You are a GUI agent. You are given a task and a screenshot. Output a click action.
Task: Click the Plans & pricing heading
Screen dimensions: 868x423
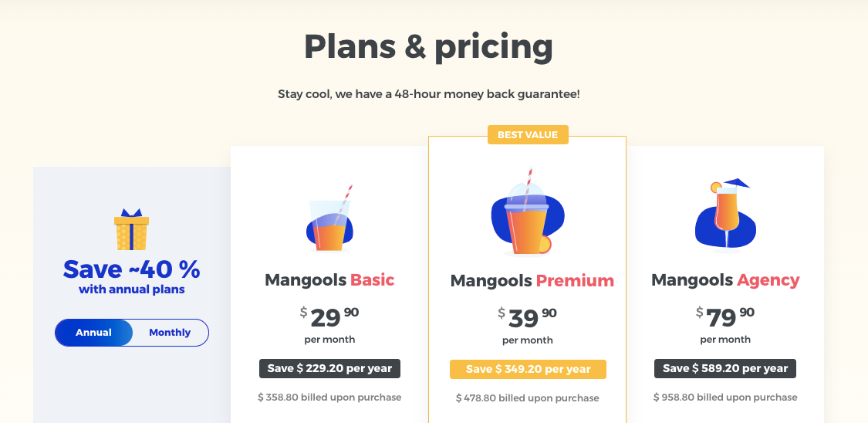(428, 46)
